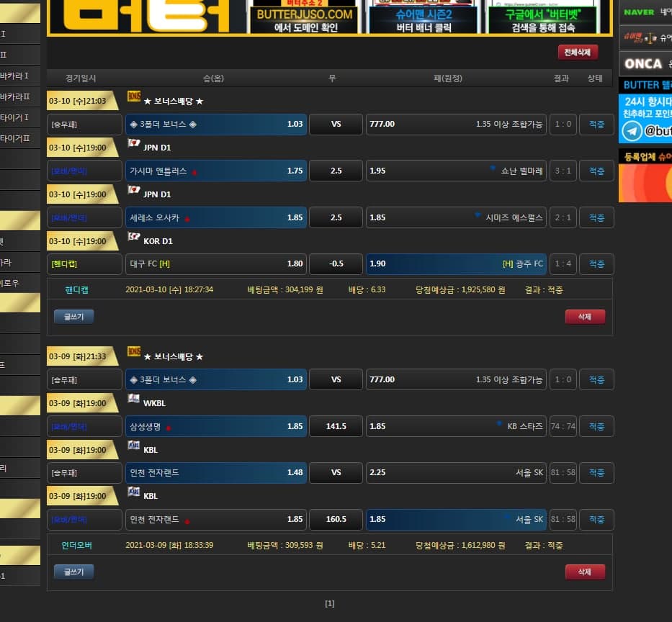The image size is (672, 622).
Task: Open page 1 in the pagination
Action: (x=330, y=603)
